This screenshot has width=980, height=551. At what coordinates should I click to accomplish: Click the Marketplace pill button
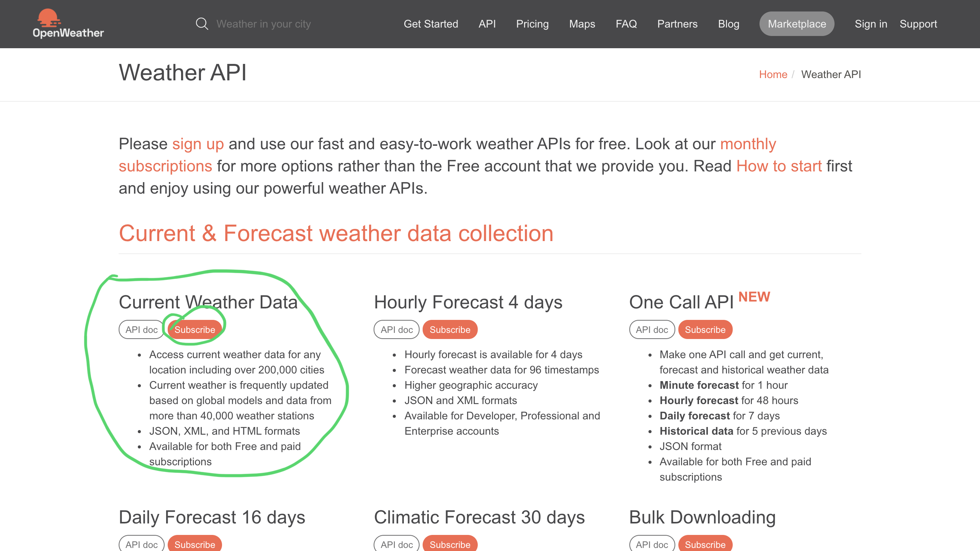(797, 24)
